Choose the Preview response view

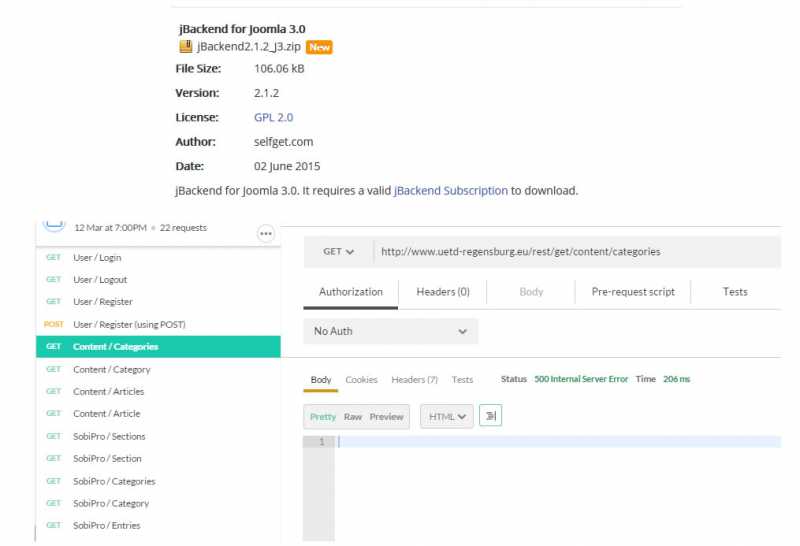click(x=386, y=417)
